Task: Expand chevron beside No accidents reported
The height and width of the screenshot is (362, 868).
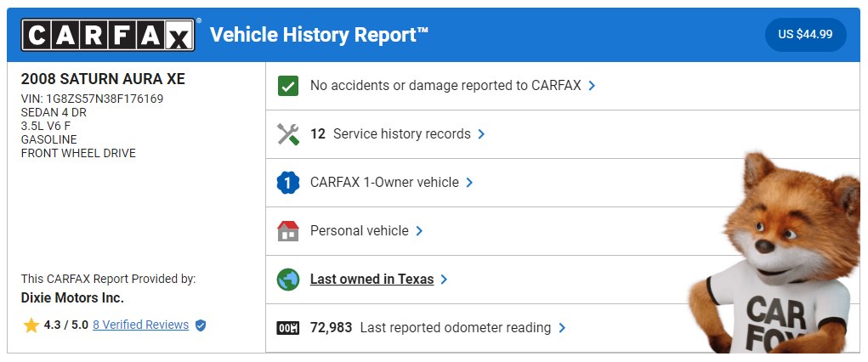Action: (592, 86)
